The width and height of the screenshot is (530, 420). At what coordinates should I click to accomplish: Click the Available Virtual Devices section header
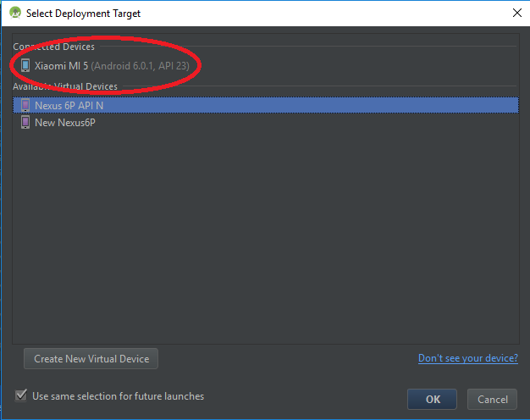tap(64, 86)
